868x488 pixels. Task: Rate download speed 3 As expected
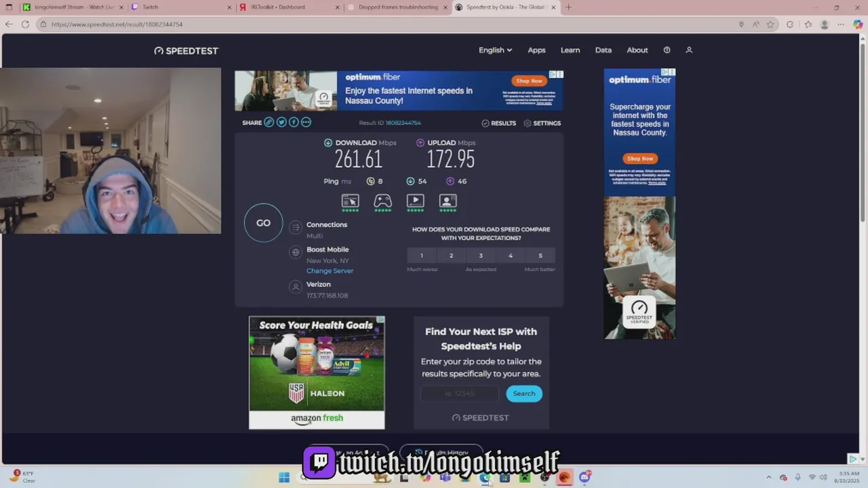point(481,256)
